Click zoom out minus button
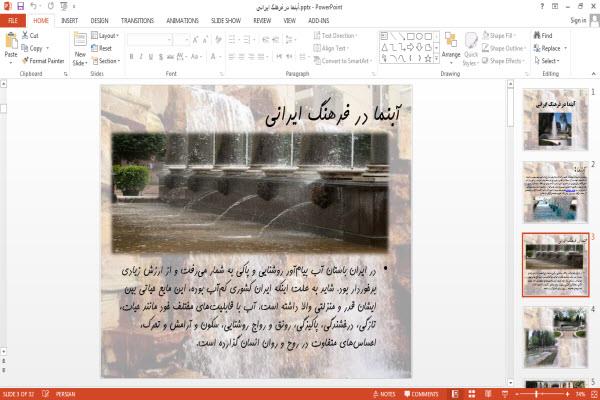 [x=517, y=394]
